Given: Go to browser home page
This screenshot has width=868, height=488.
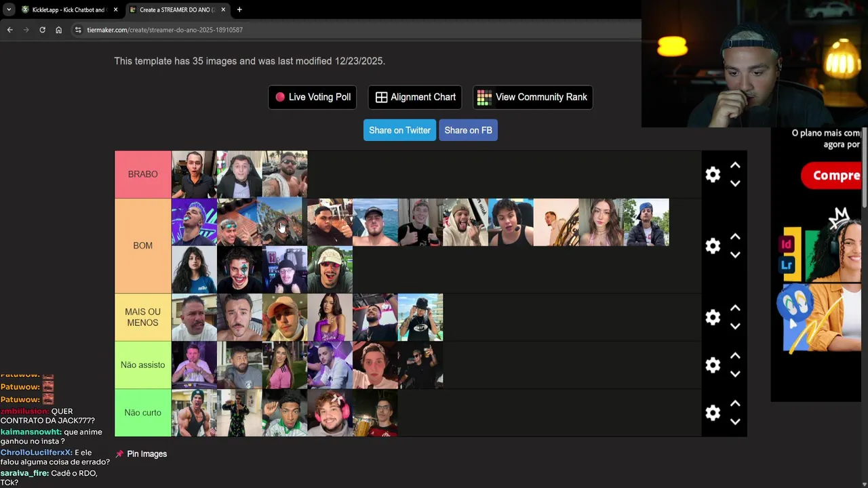Looking at the screenshot, I should tap(58, 30).
